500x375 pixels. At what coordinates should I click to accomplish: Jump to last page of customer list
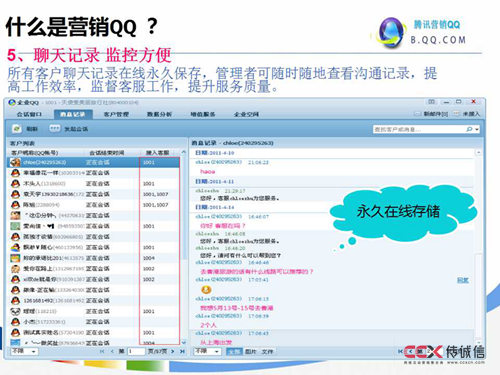pos(182,351)
